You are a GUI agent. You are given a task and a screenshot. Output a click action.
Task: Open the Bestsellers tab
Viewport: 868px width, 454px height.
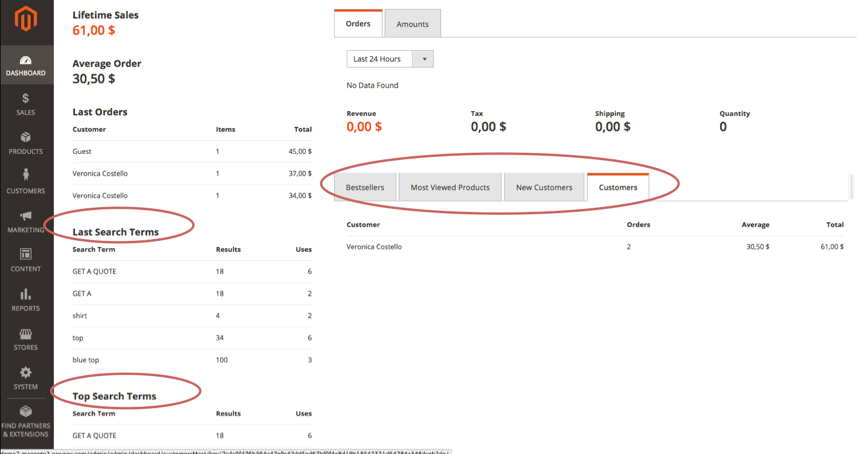click(x=365, y=187)
